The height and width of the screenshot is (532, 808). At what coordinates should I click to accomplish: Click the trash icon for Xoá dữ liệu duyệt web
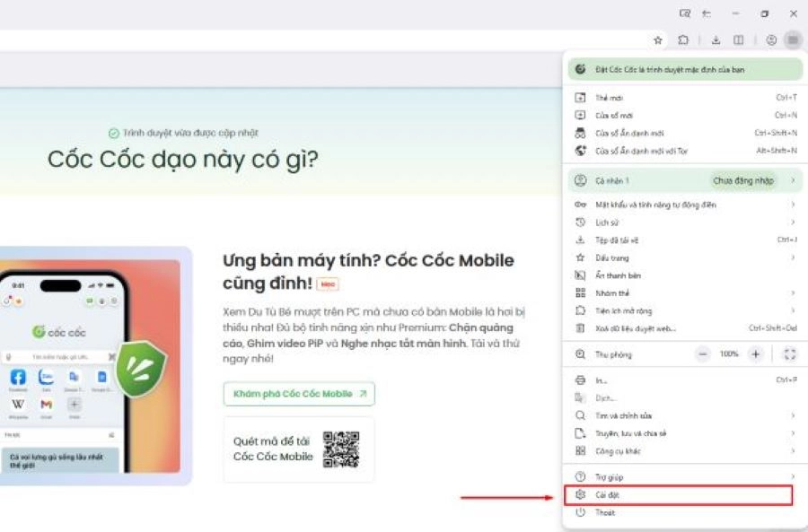tap(580, 328)
